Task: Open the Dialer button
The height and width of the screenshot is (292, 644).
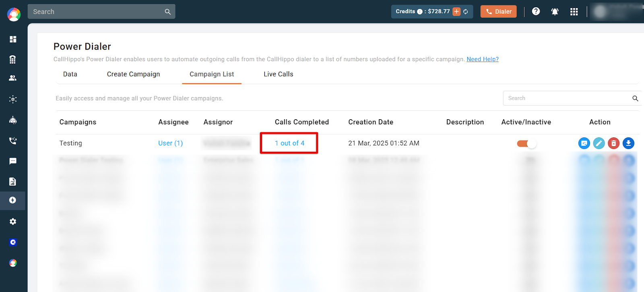Action: tap(498, 11)
